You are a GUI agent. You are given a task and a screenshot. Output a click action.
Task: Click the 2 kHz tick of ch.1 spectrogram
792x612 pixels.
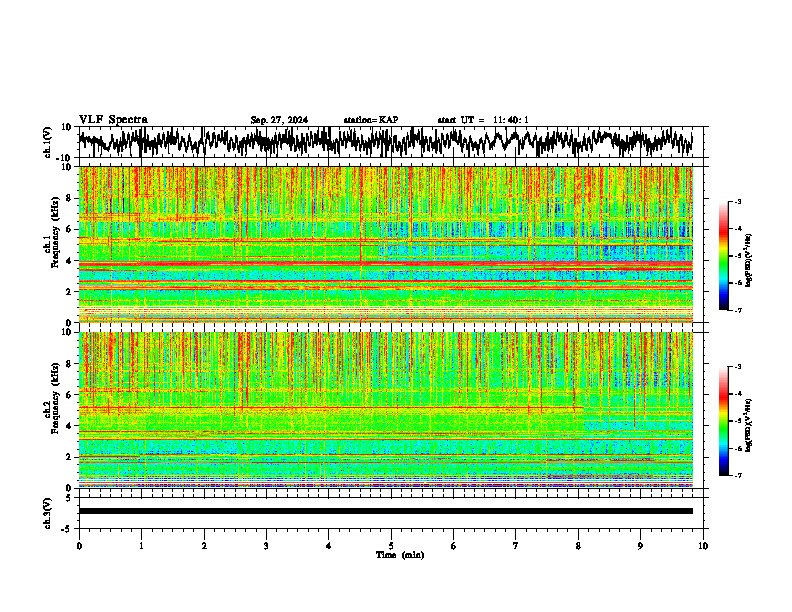[x=70, y=291]
